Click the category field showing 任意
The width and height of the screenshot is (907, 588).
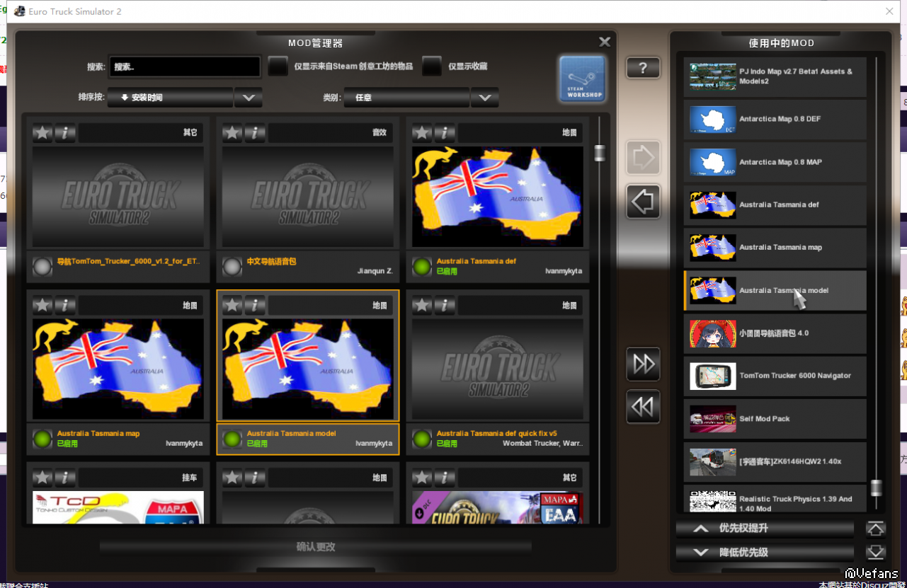(406, 98)
